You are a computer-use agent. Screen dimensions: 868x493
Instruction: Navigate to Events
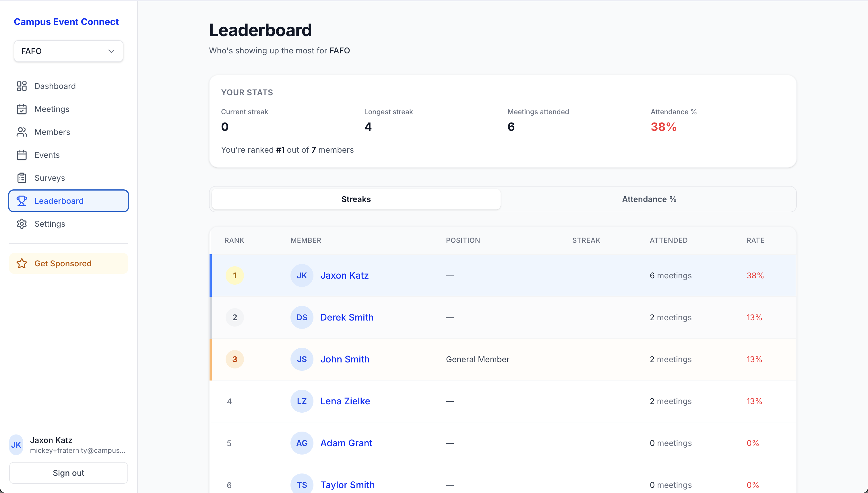[x=68, y=155]
